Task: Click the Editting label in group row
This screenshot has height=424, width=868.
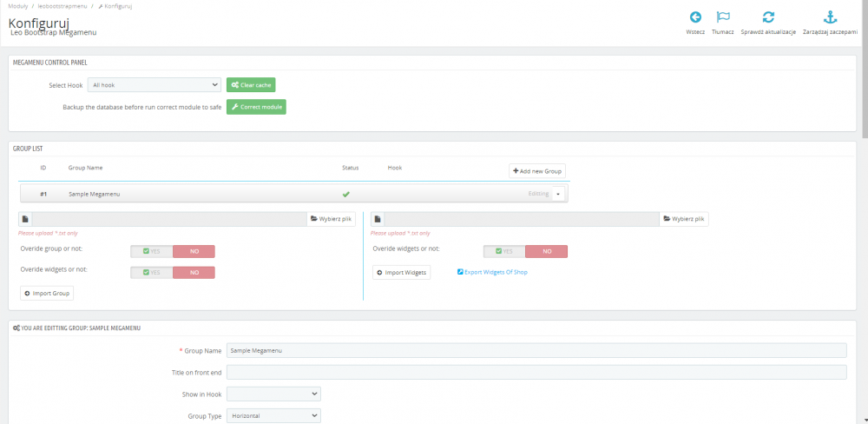Action: tap(539, 194)
